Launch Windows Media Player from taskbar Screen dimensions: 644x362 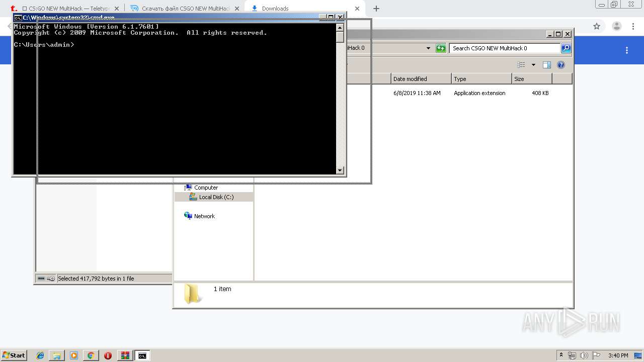(x=74, y=355)
